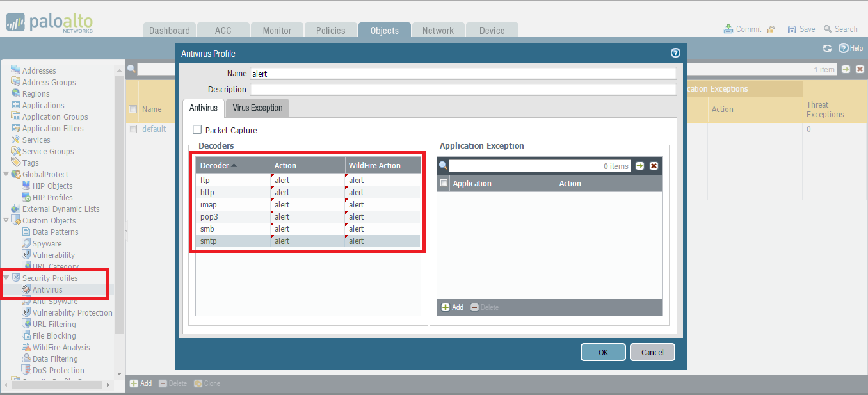Click the Tags icon in sidebar

point(16,162)
